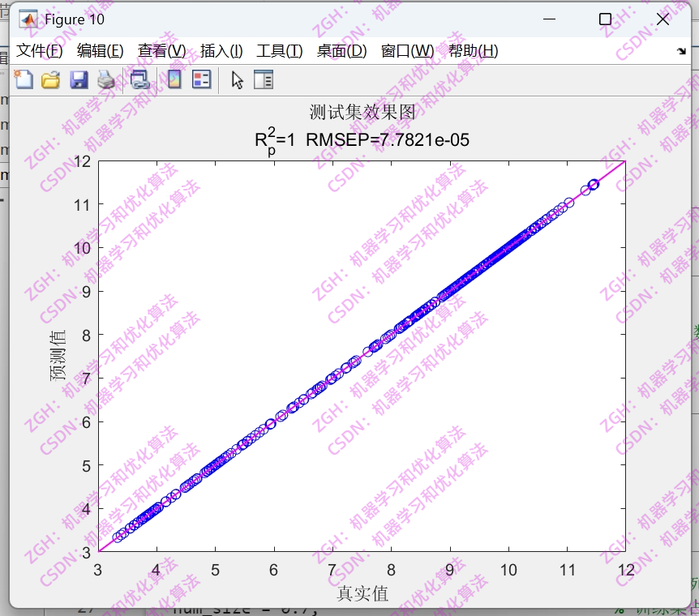
Task: Click the dock figure arrow icon
Action: [681, 51]
